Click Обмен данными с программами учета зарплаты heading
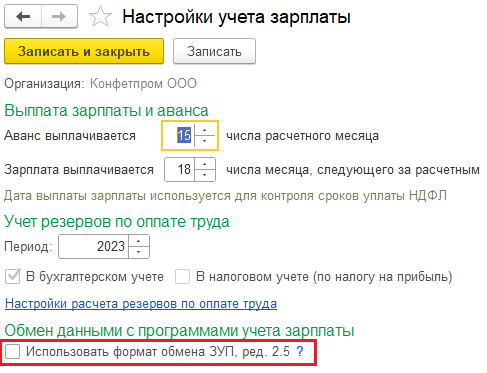Image resolution: width=487 pixels, height=373 pixels. click(179, 330)
